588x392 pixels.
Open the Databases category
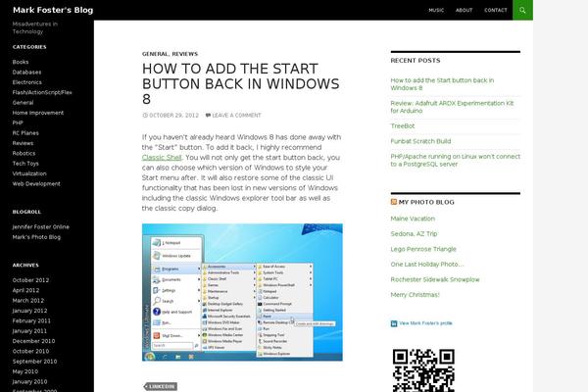pyautogui.click(x=26, y=72)
